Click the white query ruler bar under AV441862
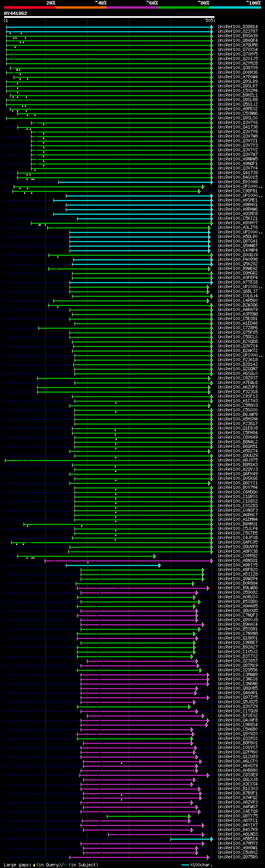The height and width of the screenshot is (868, 265). click(x=109, y=17)
